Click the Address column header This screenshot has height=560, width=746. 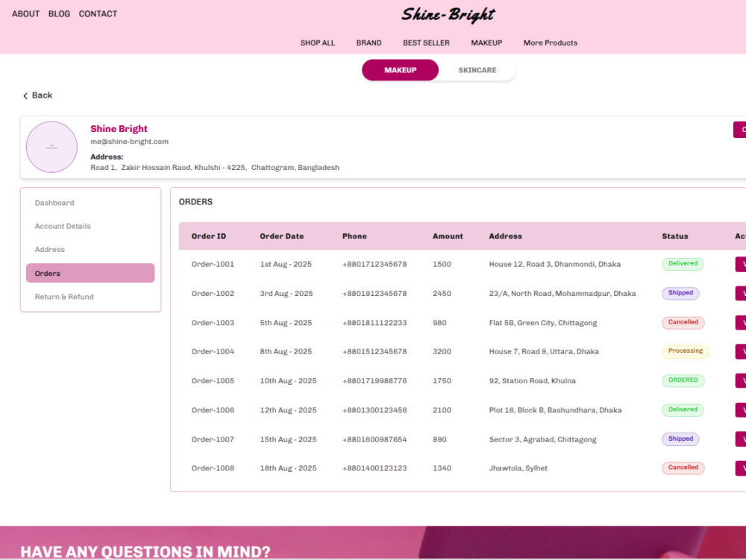(505, 236)
